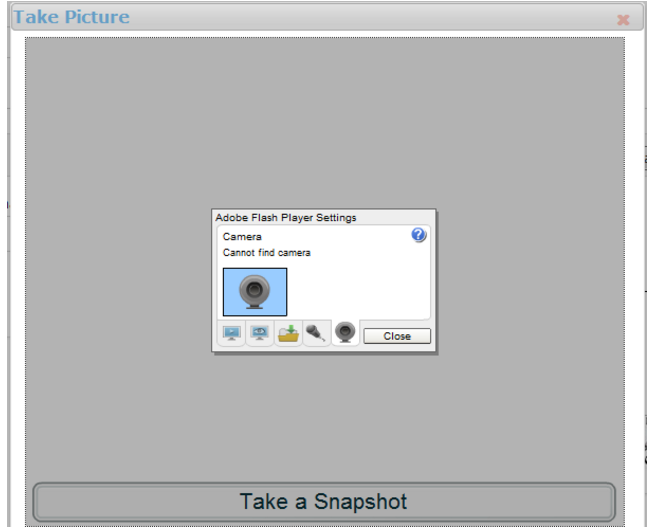Switch to the Microphone settings tab
647x529 pixels.
pyautogui.click(x=316, y=333)
